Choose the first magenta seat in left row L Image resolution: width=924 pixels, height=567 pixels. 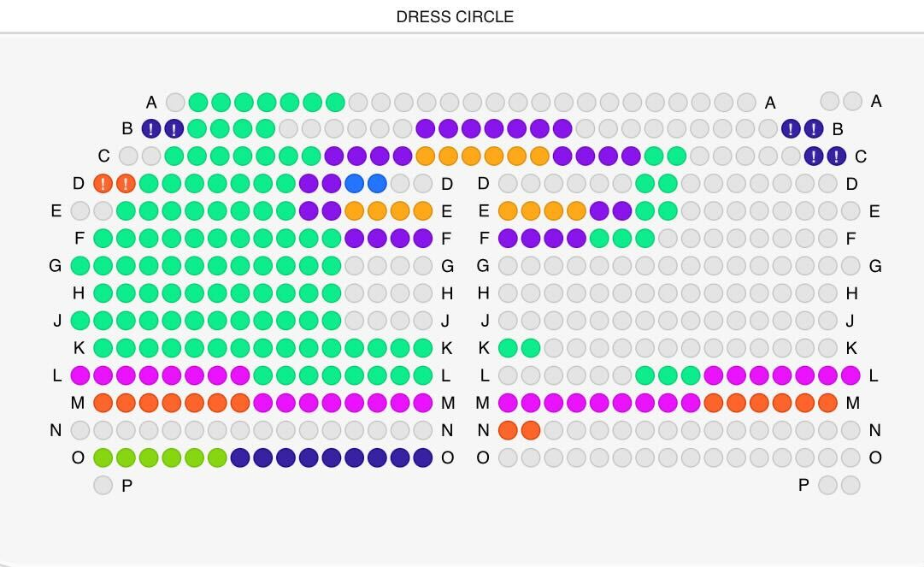pos(79,375)
